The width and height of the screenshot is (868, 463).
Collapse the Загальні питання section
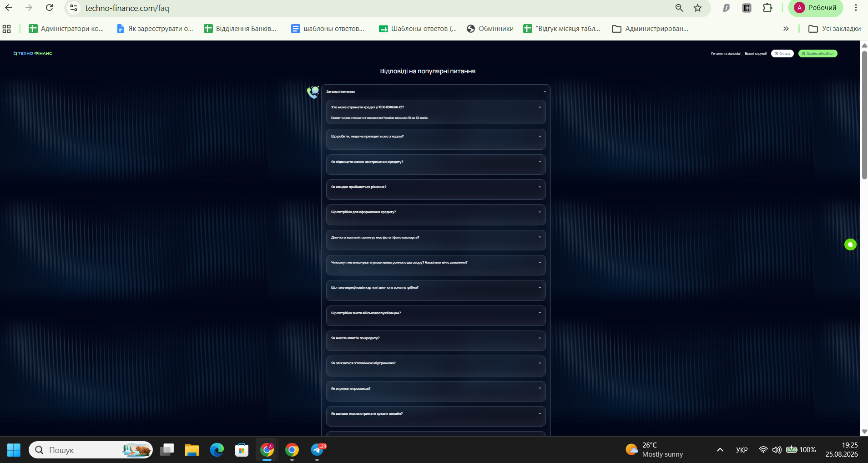pos(545,92)
